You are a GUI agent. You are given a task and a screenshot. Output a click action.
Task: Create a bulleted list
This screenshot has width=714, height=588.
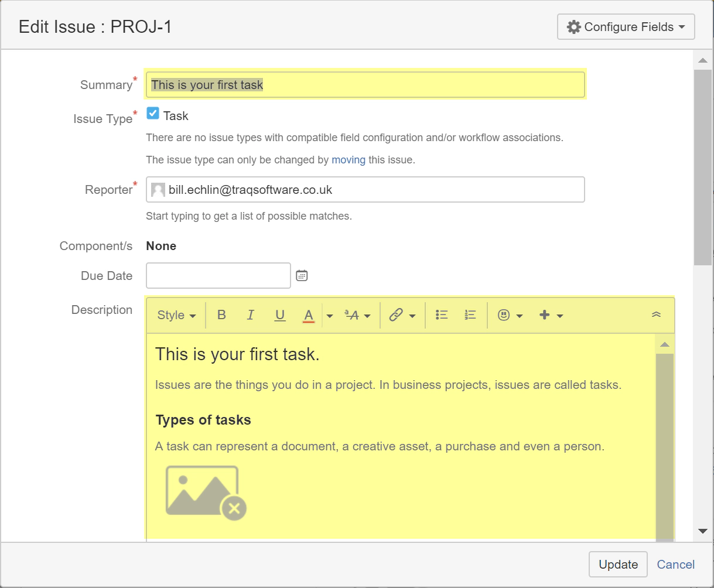[x=441, y=315]
